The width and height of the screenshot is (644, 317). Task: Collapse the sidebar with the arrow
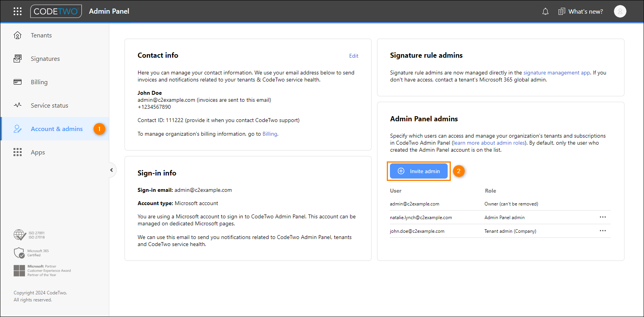pos(111,170)
